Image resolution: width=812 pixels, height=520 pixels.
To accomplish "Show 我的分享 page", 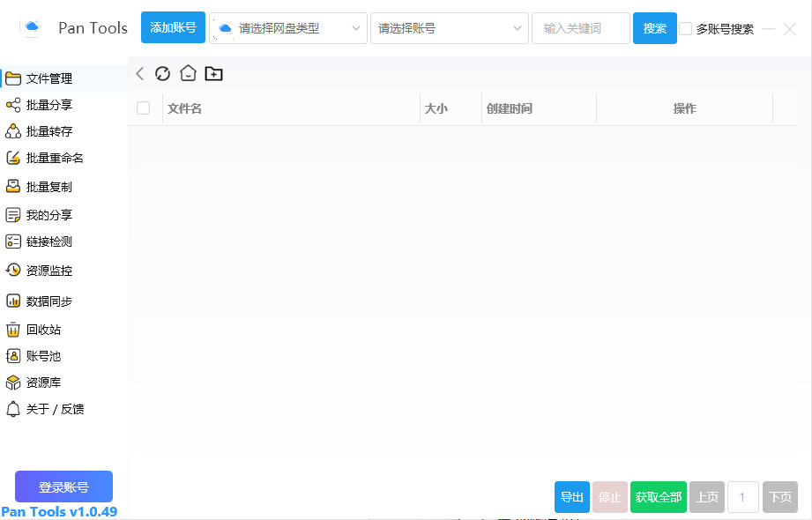I will (x=63, y=214).
